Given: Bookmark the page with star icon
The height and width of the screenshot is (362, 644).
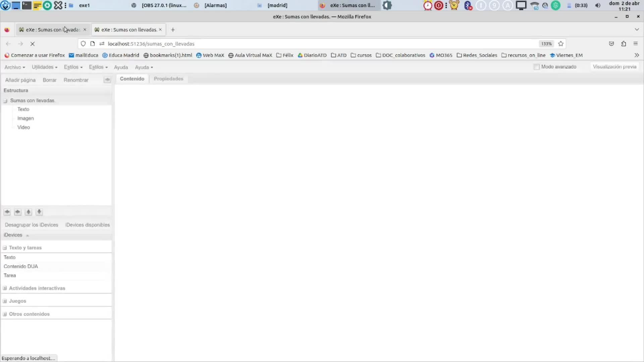Looking at the screenshot, I should pyautogui.click(x=561, y=44).
